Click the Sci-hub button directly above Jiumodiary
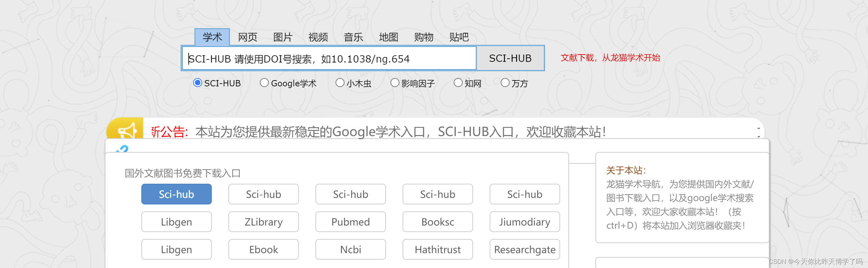The width and height of the screenshot is (868, 268). click(x=525, y=194)
